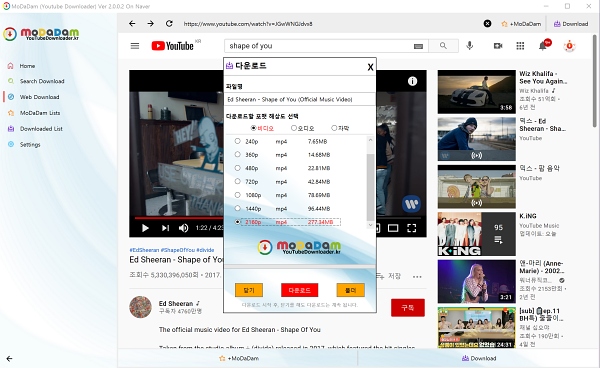Open Wiz Khalifa See You Again thumbnail
The width and height of the screenshot is (600, 368).
(476, 91)
